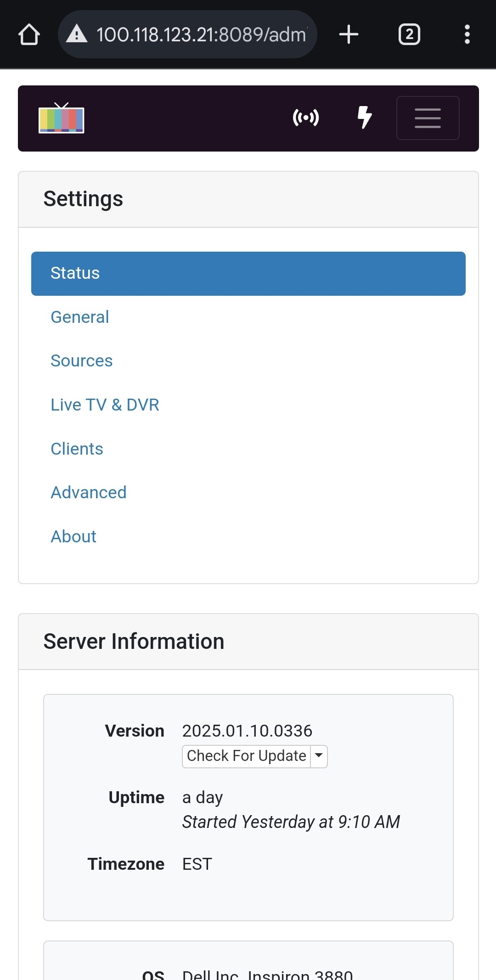Click the lightning bolt icon

[364, 118]
